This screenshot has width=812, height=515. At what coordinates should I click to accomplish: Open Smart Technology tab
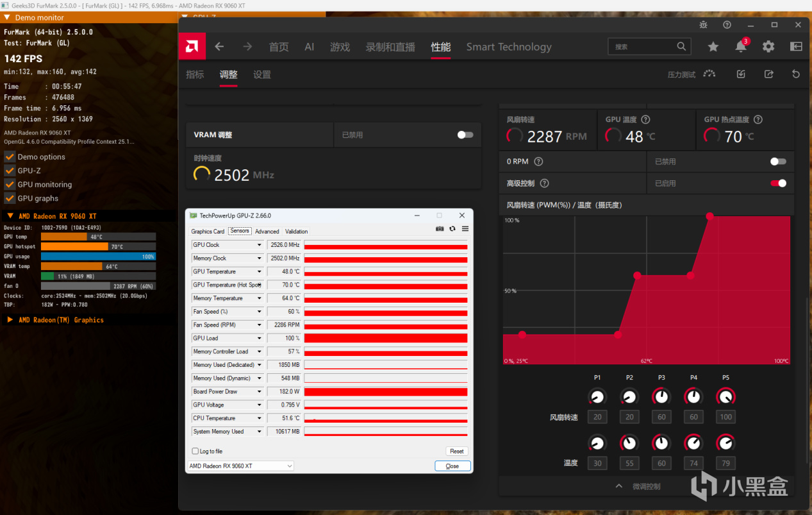click(509, 47)
